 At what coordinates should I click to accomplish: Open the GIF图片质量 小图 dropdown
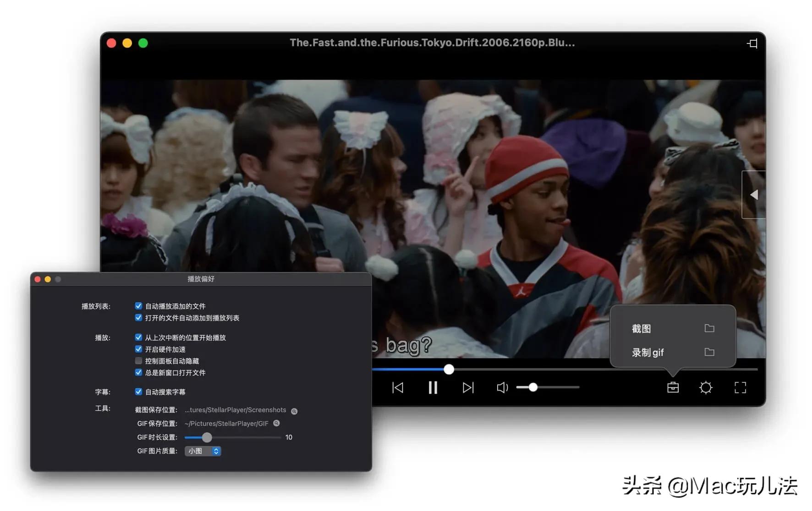[x=203, y=451]
